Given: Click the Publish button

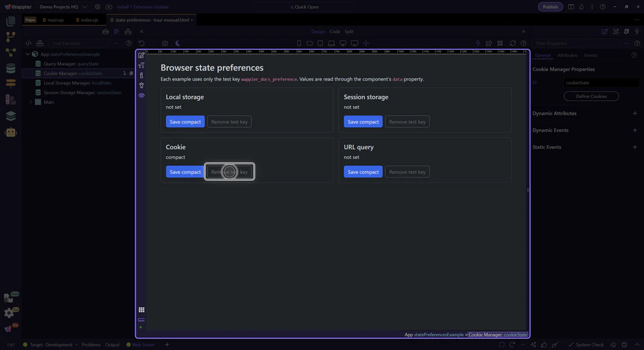Looking at the screenshot, I should point(550,7).
